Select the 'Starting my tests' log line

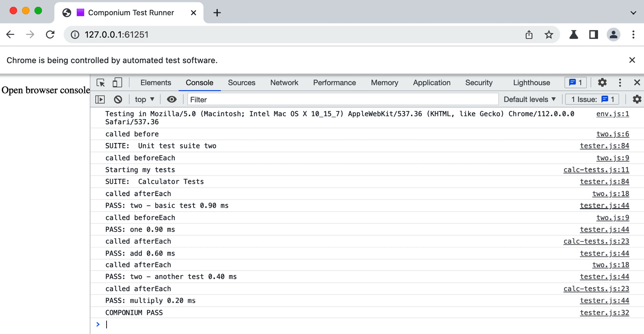(140, 170)
